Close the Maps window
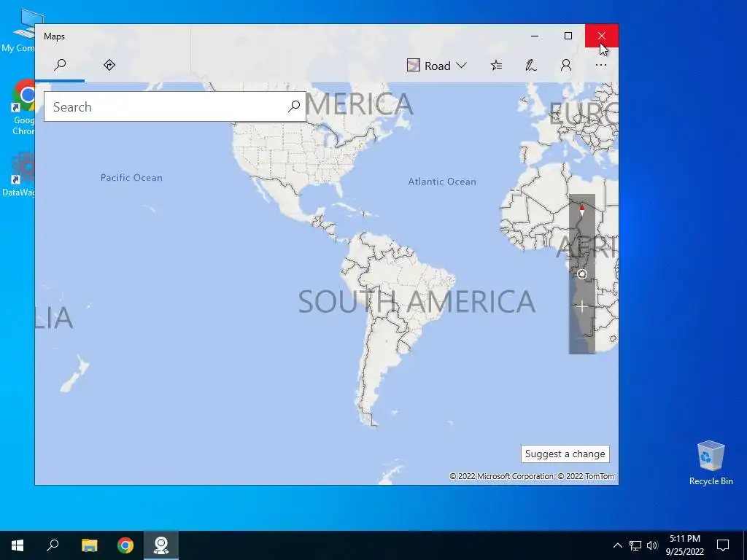The width and height of the screenshot is (747, 560). pos(602,36)
